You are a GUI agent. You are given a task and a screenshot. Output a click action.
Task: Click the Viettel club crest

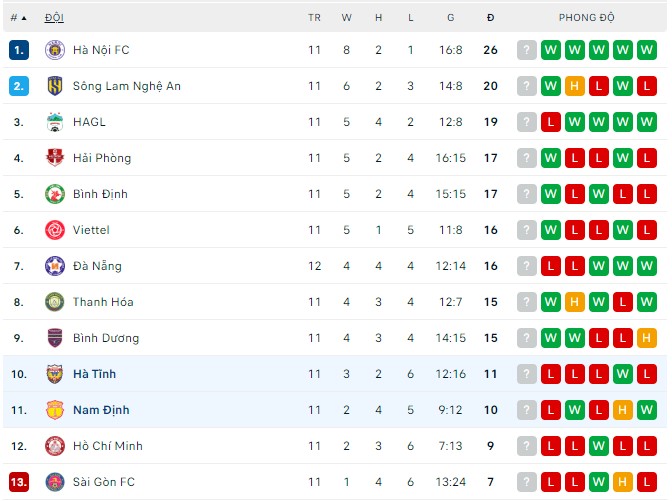click(55, 230)
